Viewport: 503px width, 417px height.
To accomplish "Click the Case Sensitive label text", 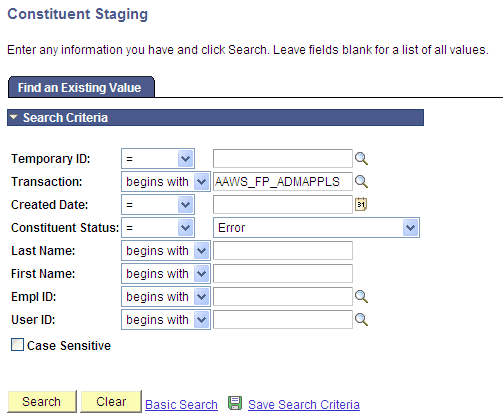I will (69, 346).
